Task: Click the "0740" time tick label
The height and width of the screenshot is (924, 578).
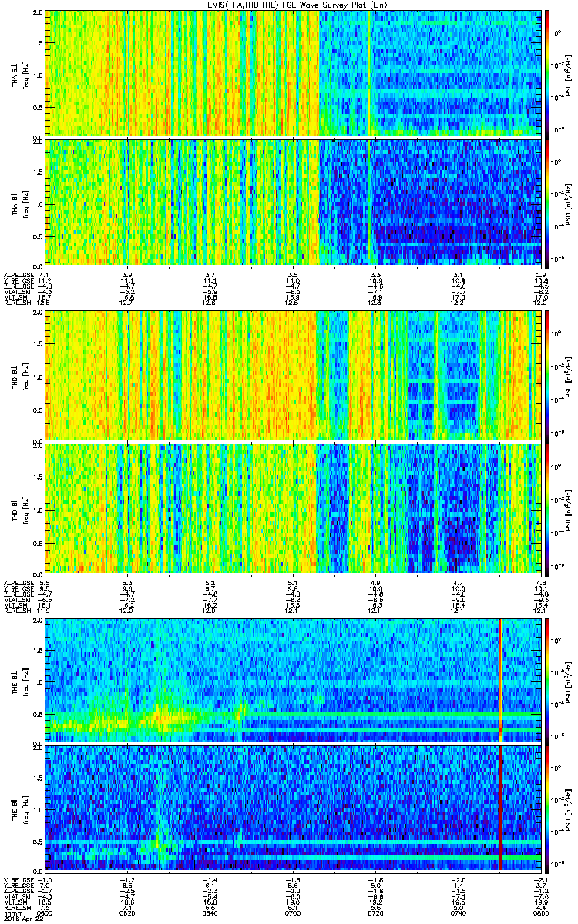Action: click(x=458, y=912)
